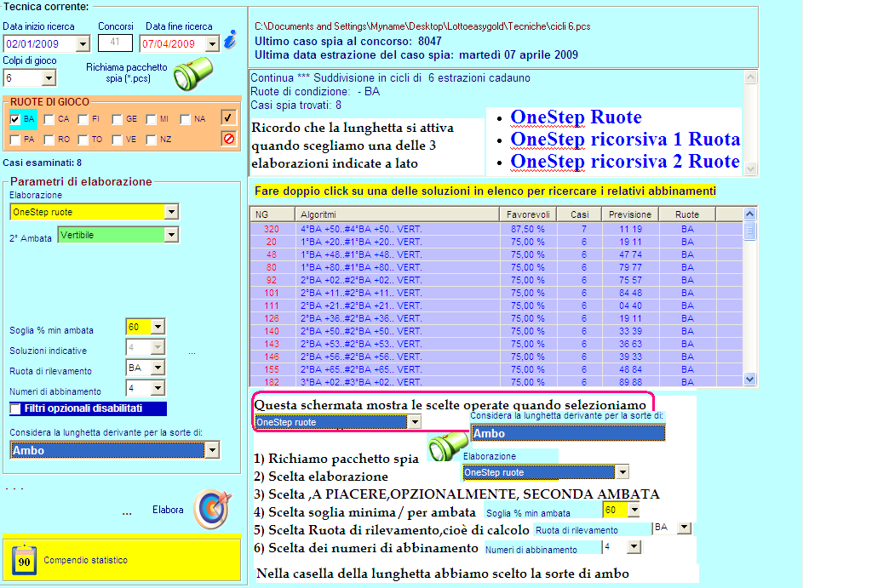Select result row NG 182
Image resolution: width=872 pixels, height=588 pixels.
496,382
